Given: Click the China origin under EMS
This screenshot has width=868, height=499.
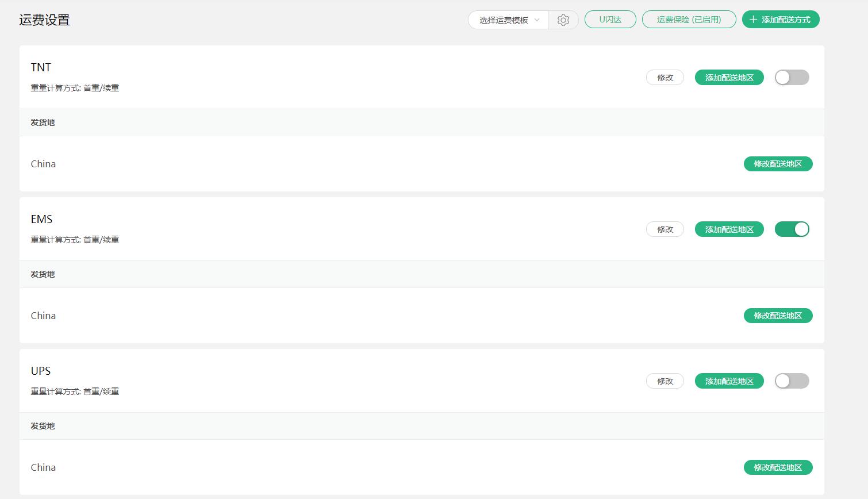Looking at the screenshot, I should [x=43, y=316].
